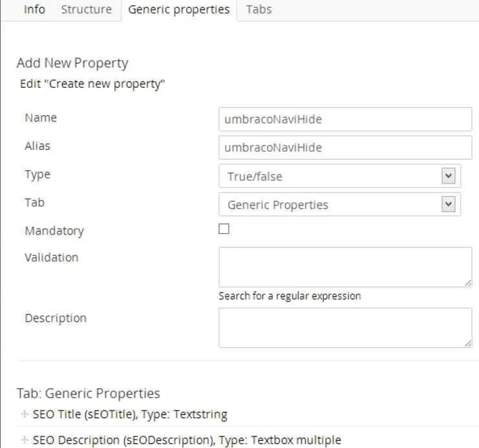
Task: Click the Validation text area resize grip
Action: point(468,283)
